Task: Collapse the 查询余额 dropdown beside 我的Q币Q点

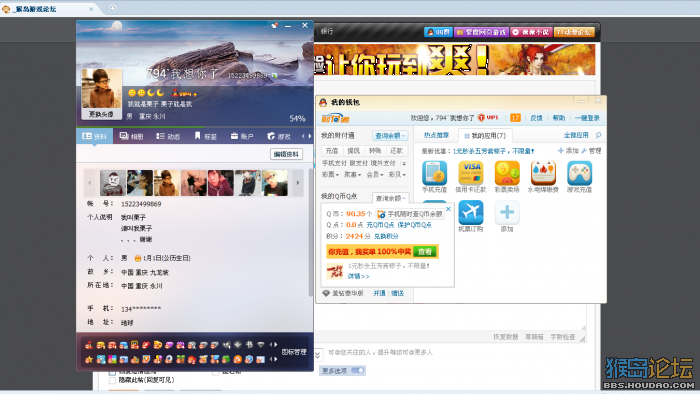Action: click(x=390, y=198)
